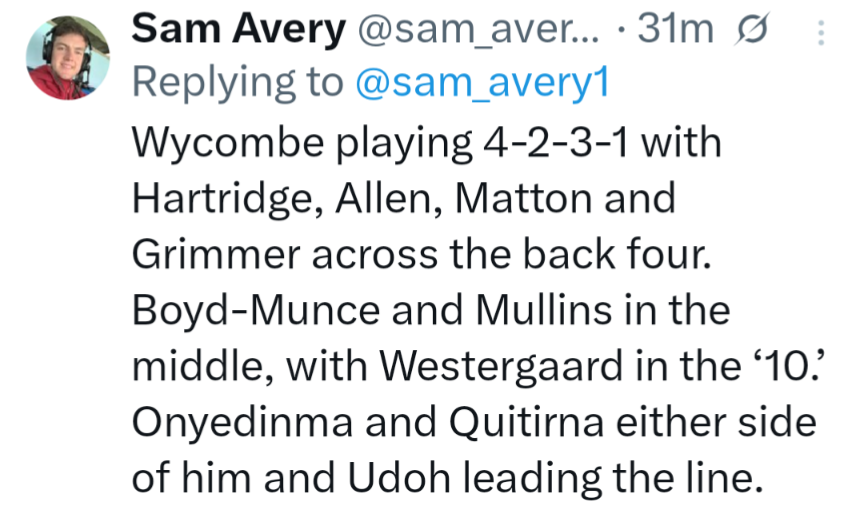Click the name Westergaard in tweet

coord(501,365)
